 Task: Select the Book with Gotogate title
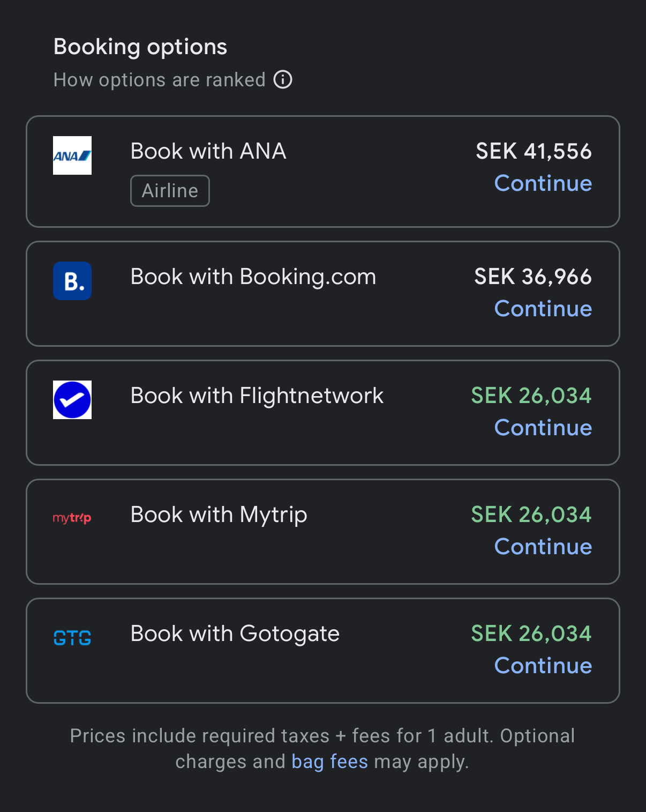tap(235, 634)
